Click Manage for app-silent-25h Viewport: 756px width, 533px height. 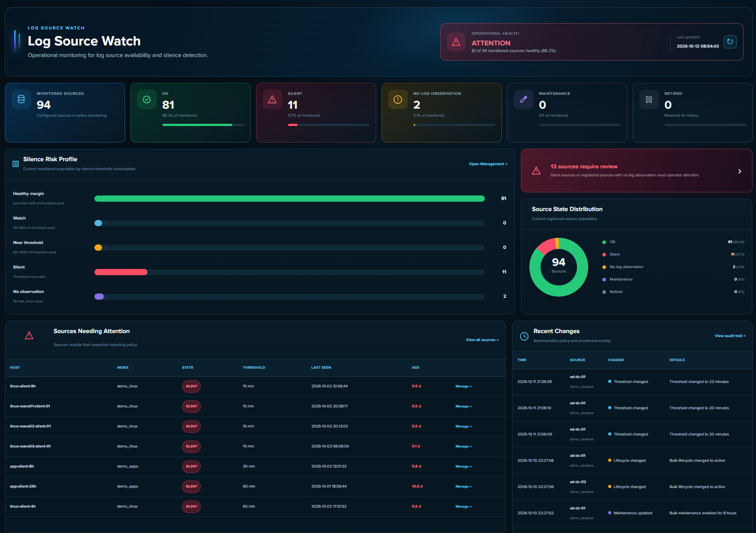[463, 487]
